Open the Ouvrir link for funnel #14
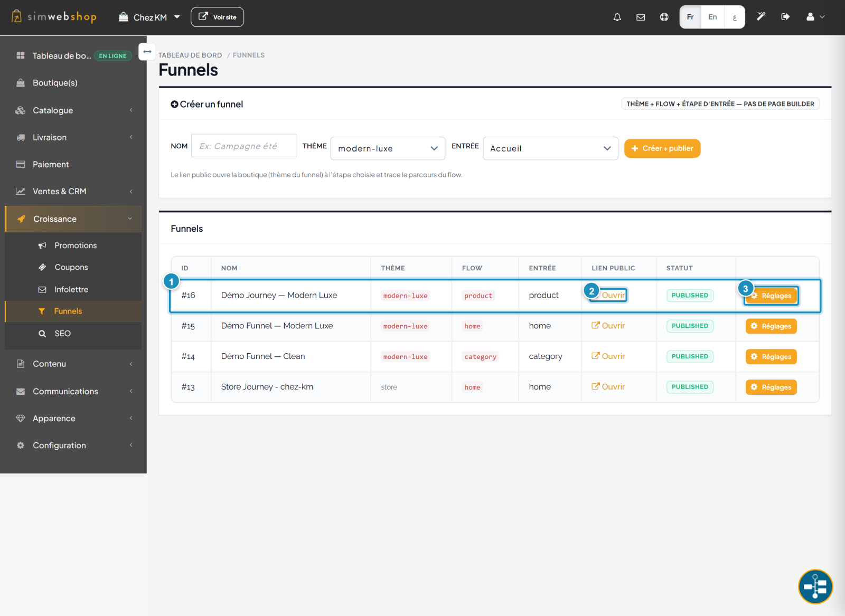 [608, 356]
